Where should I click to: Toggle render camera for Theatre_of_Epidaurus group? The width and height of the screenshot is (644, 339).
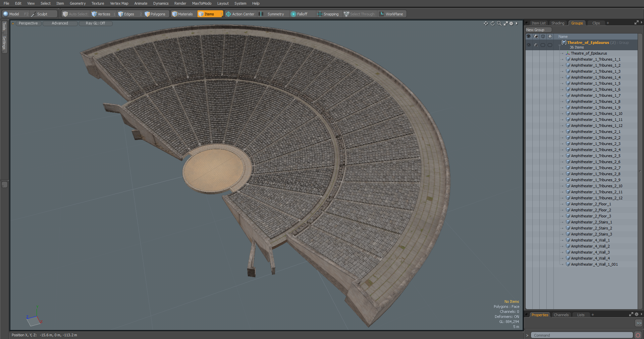coord(536,45)
